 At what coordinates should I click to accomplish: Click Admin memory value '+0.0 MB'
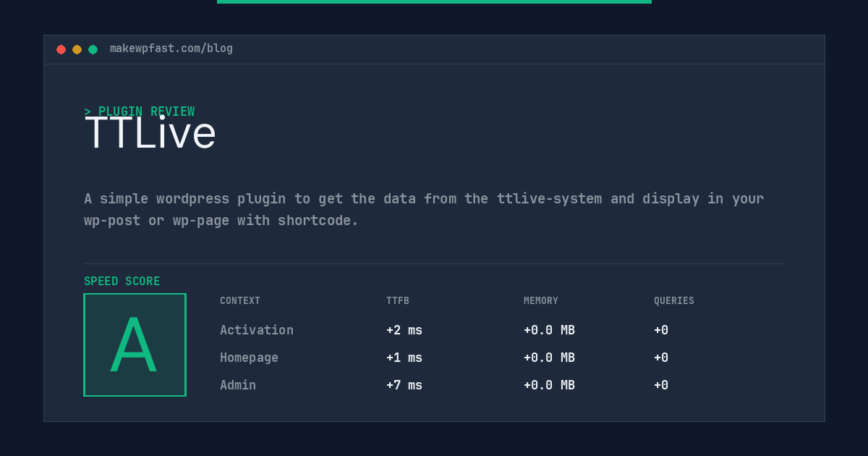click(549, 385)
